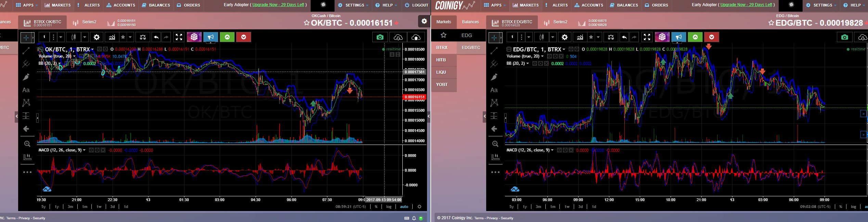Enter fullscreen mode on OK/BTC chart
The width and height of the screenshot is (868, 222).
(179, 37)
